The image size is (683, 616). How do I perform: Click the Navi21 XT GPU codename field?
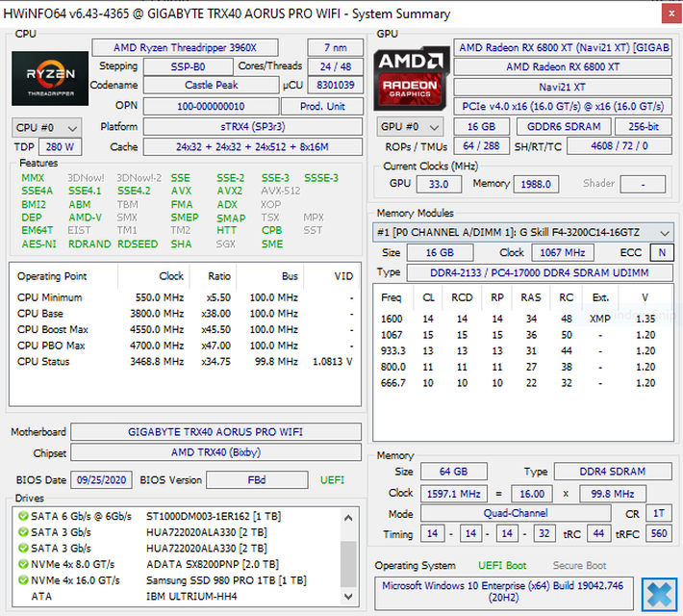point(563,87)
